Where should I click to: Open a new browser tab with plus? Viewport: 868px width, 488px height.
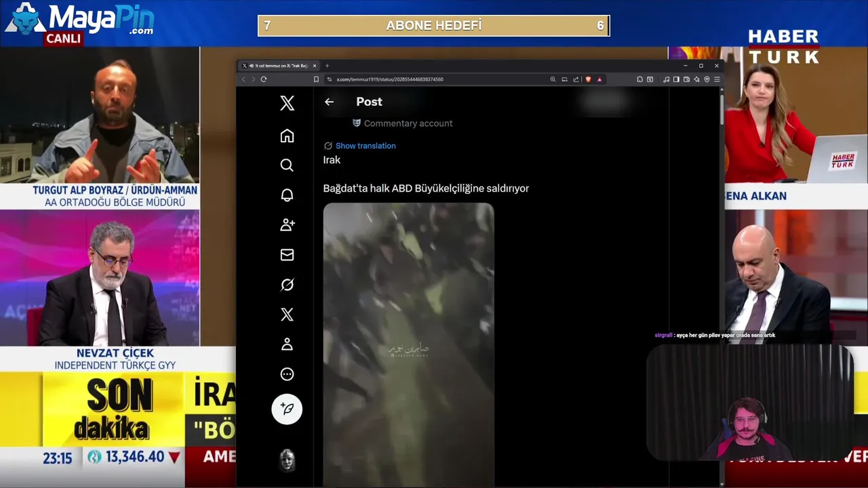pos(327,66)
